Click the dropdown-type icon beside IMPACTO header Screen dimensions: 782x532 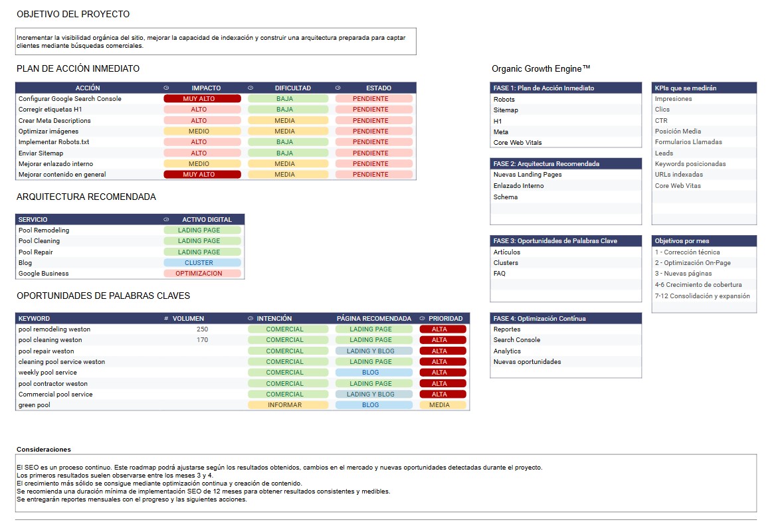(x=166, y=88)
